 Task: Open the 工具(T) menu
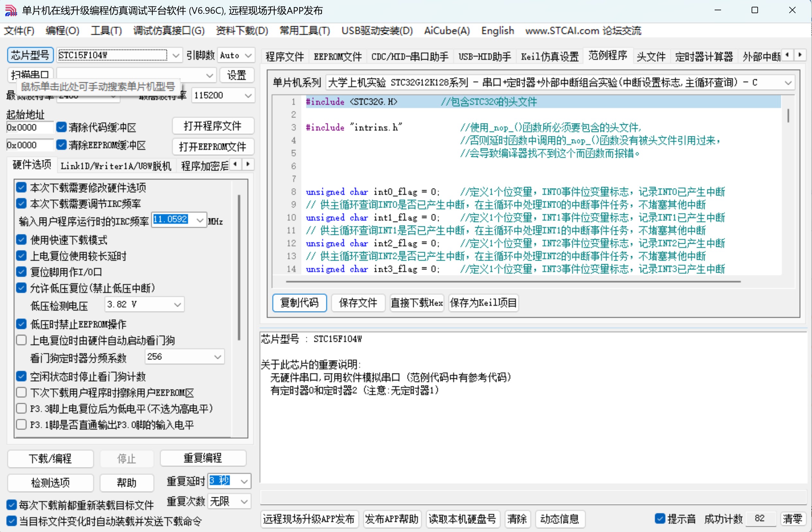coord(106,31)
